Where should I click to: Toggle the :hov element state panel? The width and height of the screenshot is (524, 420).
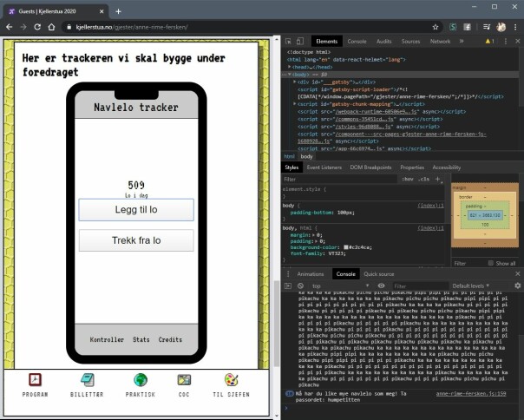(408, 180)
